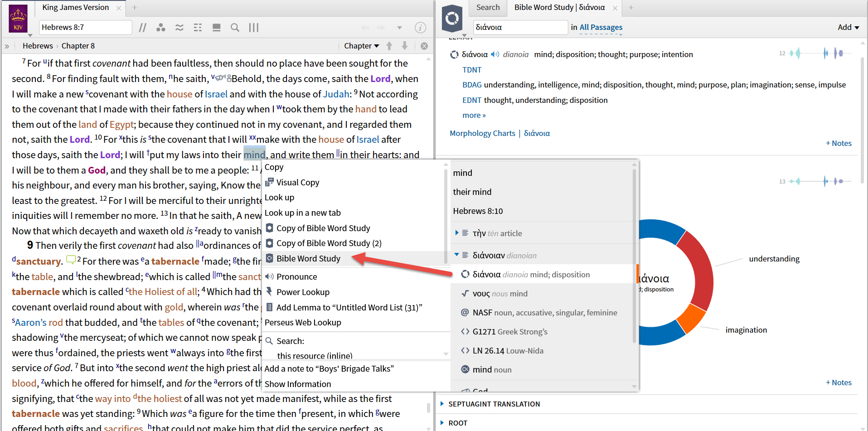
Task: Select the νους root row
Action: pos(542,293)
